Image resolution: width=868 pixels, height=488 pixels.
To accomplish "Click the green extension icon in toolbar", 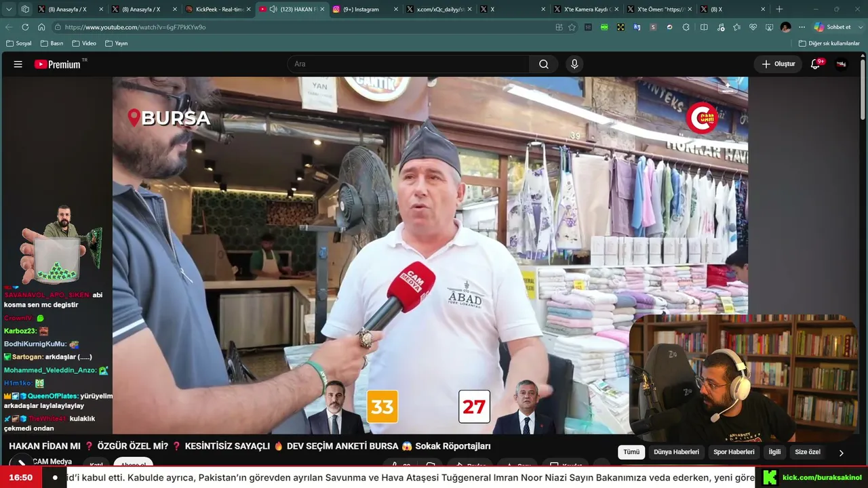I will click(604, 27).
